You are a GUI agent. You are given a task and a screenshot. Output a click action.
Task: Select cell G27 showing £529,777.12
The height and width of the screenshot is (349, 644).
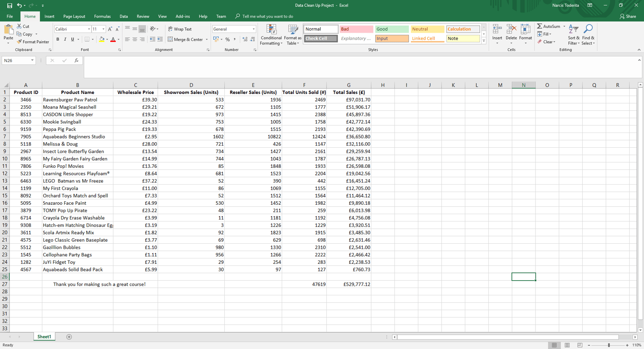[x=348, y=284]
